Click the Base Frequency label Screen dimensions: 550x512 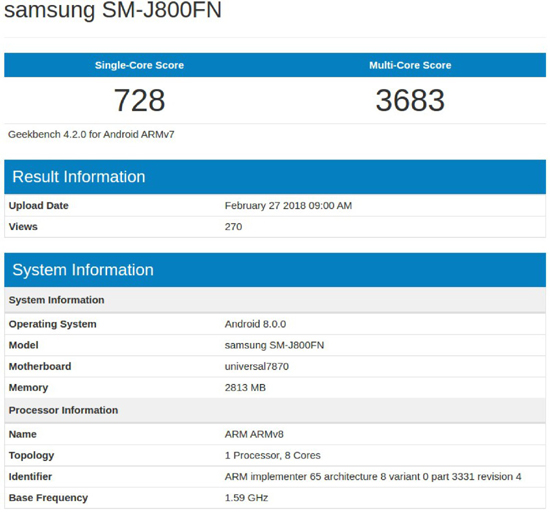pyautogui.click(x=48, y=498)
